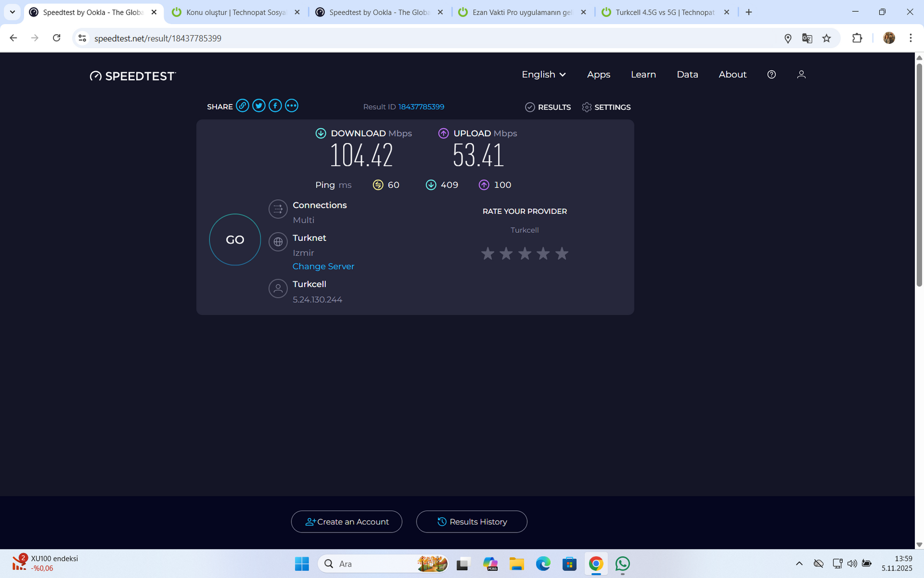Open the Data menu item
The image size is (924, 578).
(687, 74)
